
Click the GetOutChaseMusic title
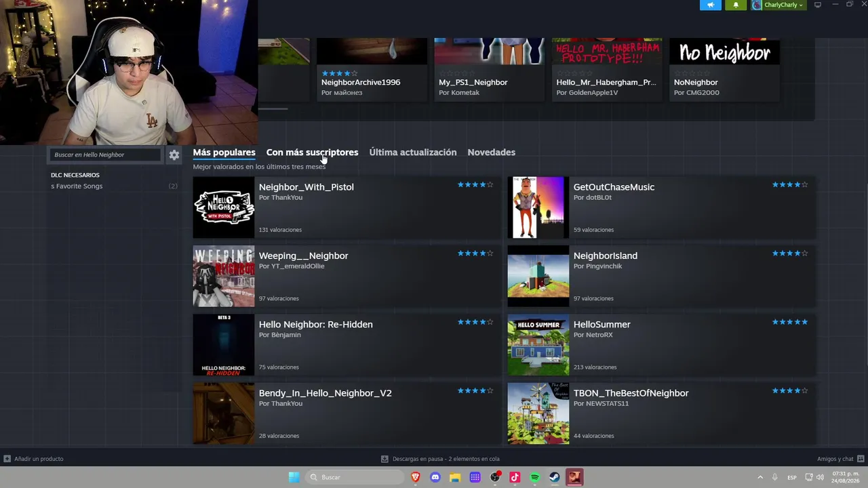click(614, 187)
